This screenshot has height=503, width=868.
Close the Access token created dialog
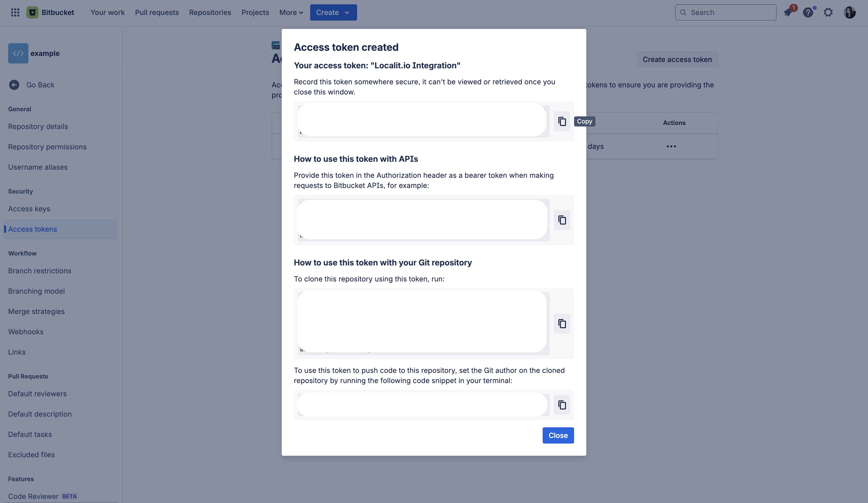point(558,435)
